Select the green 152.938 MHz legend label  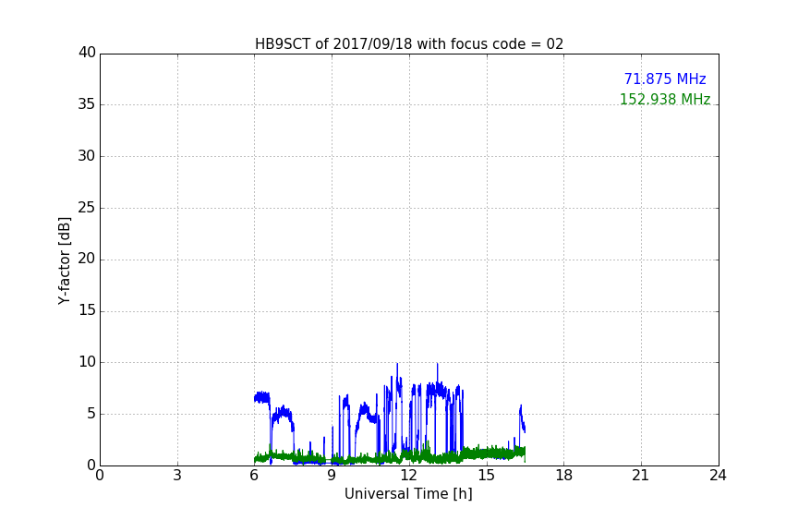[x=665, y=99]
